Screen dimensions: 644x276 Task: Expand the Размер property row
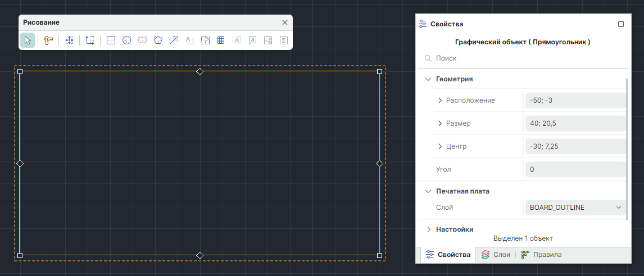point(440,123)
